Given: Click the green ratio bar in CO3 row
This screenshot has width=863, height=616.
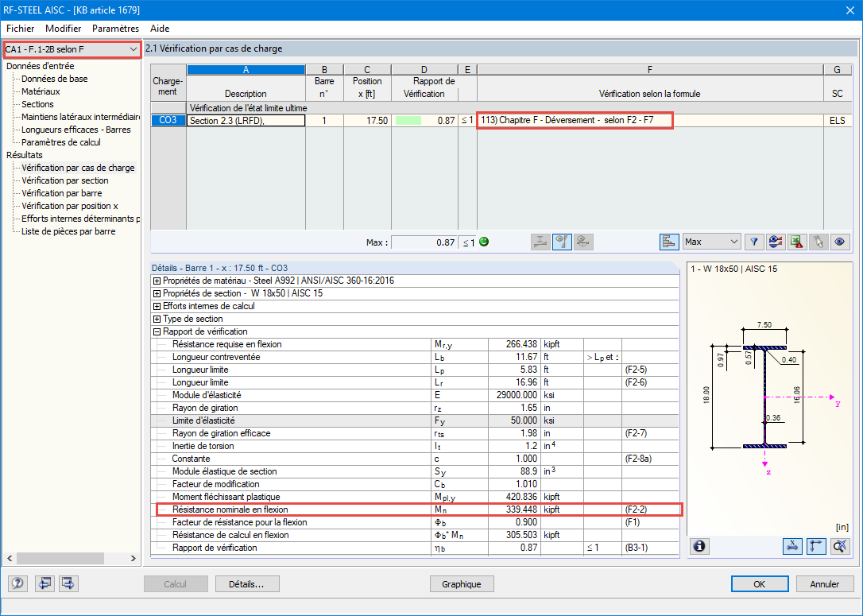Looking at the screenshot, I should click(x=408, y=121).
